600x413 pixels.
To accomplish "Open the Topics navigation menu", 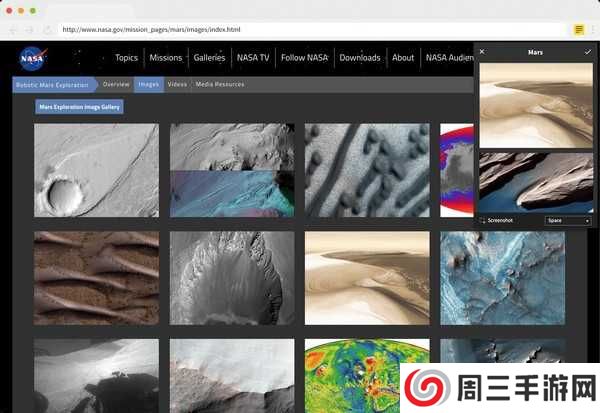I will click(x=126, y=58).
